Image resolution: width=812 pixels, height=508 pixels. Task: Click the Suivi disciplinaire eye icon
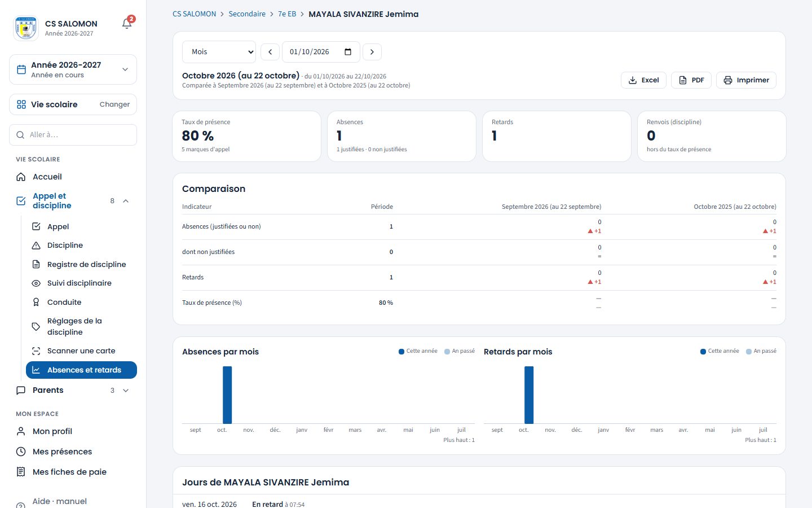[36, 283]
